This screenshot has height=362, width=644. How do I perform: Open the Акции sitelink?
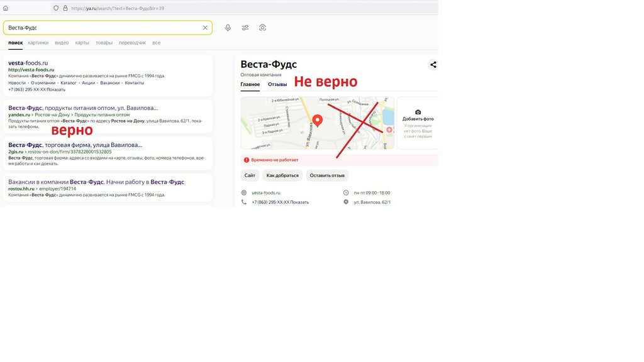tap(88, 83)
